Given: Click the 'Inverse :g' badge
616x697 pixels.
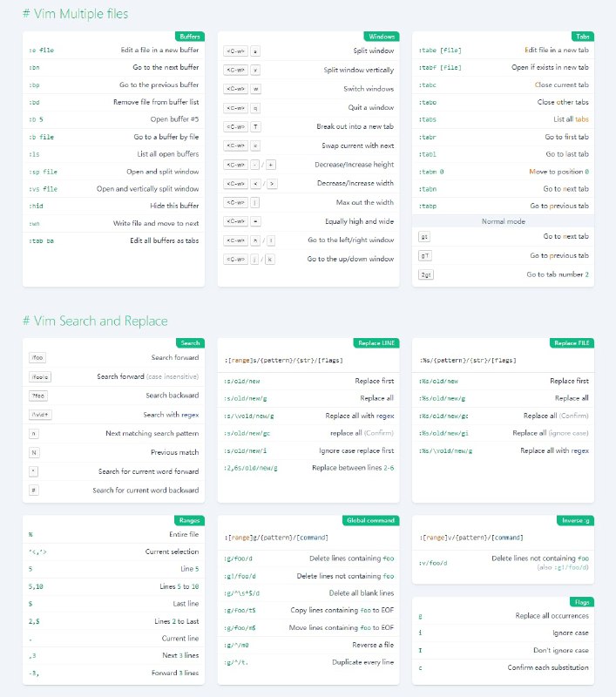Looking at the screenshot, I should [x=575, y=520].
